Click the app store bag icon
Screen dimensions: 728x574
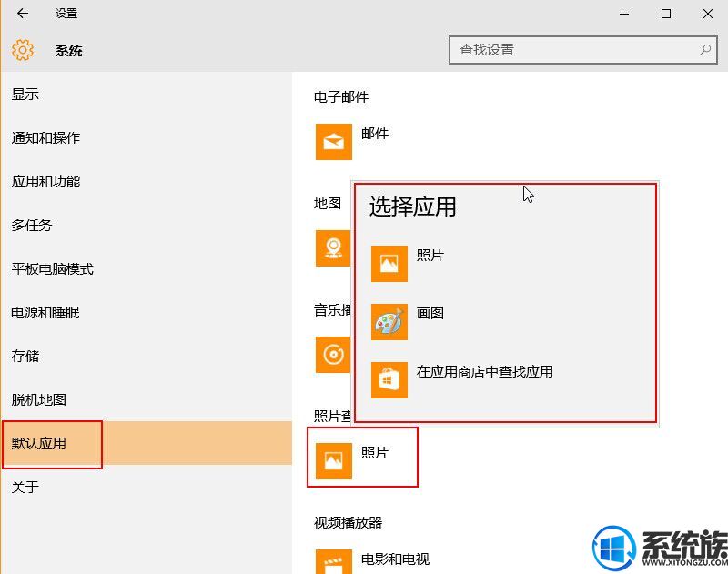pyautogui.click(x=389, y=380)
